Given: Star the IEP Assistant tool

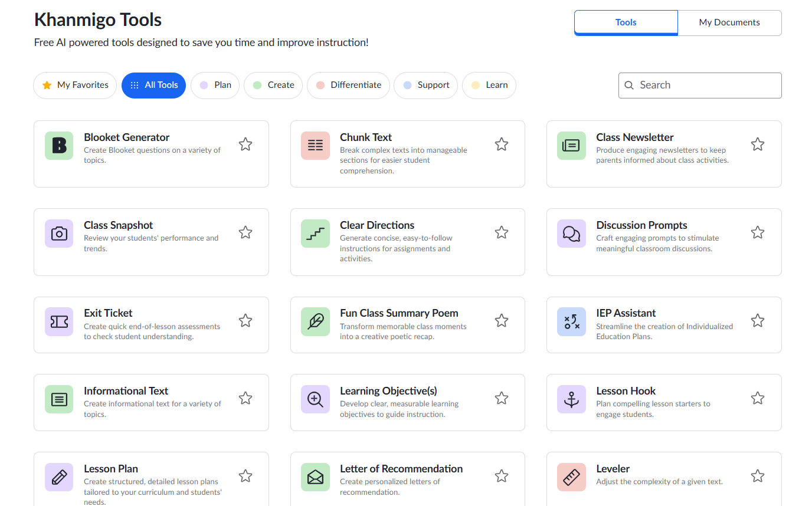Looking at the screenshot, I should coord(758,320).
